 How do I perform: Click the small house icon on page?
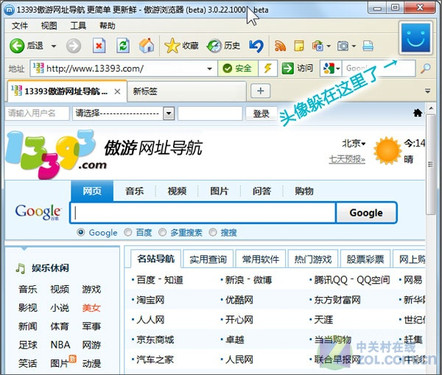[417, 113]
